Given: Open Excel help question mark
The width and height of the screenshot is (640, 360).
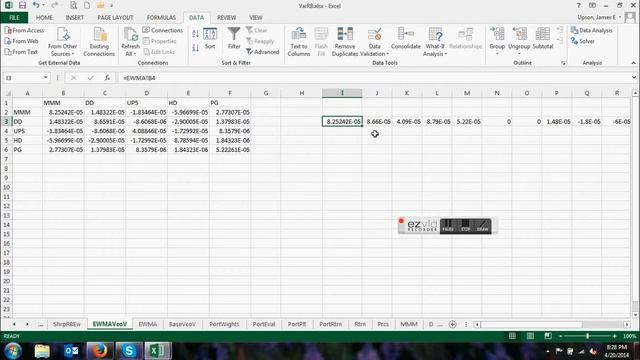Looking at the screenshot, I should point(578,6).
